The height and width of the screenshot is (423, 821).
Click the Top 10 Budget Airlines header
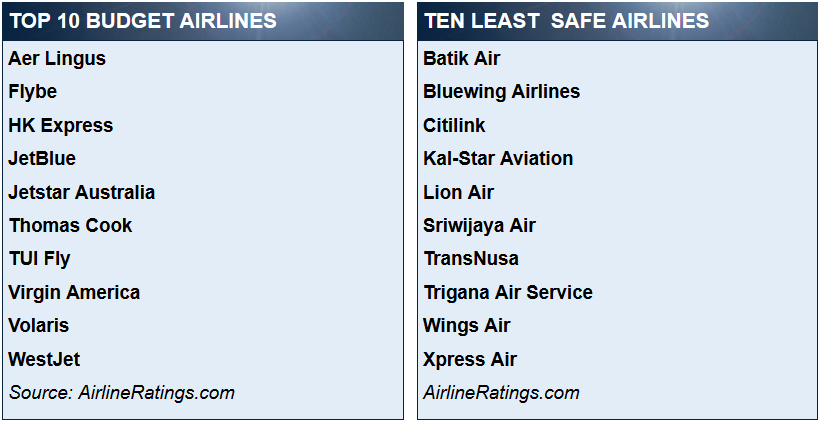pos(143,20)
